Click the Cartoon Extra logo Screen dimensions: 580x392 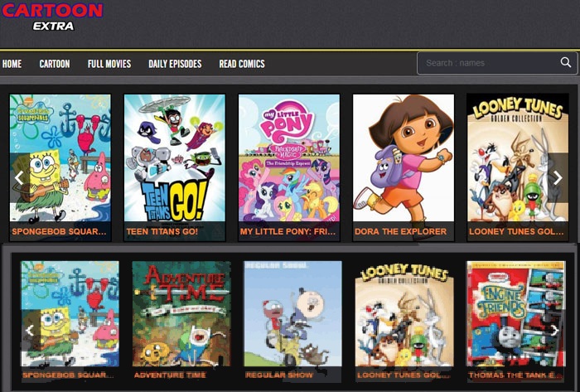tap(52, 17)
